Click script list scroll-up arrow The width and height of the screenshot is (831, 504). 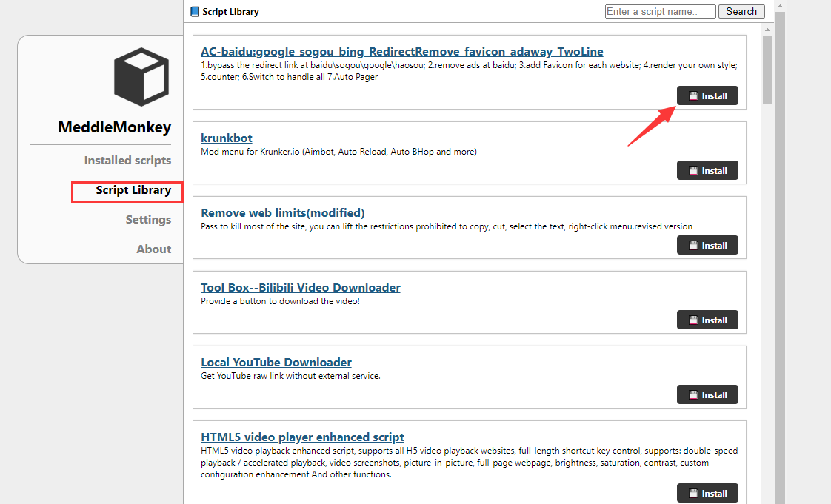pyautogui.click(x=767, y=30)
